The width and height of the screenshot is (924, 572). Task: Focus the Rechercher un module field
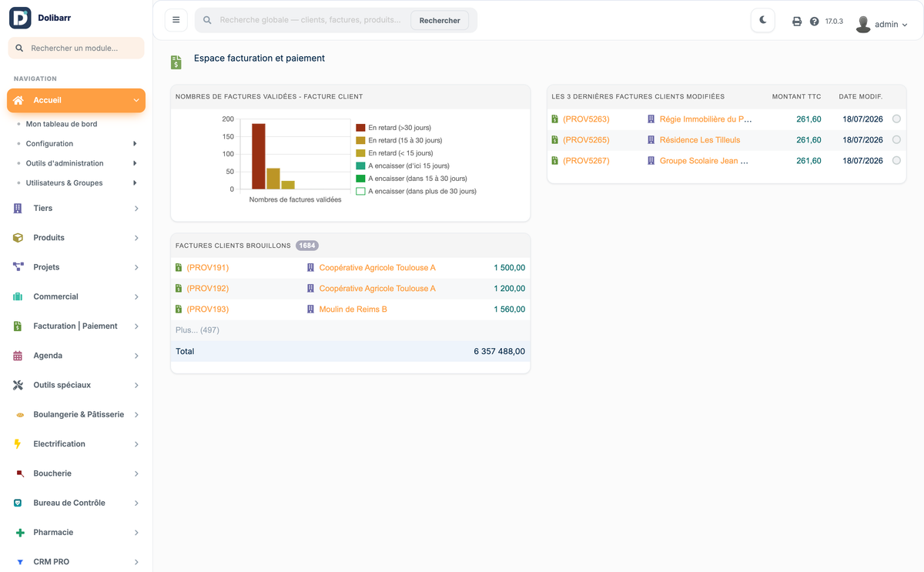point(76,48)
